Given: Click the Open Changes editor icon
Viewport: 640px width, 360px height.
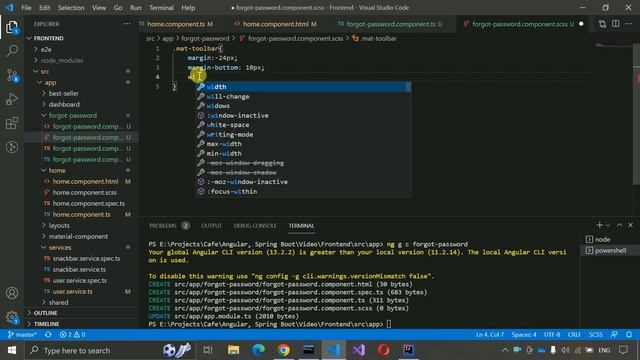Looking at the screenshot, I should [x=602, y=24].
